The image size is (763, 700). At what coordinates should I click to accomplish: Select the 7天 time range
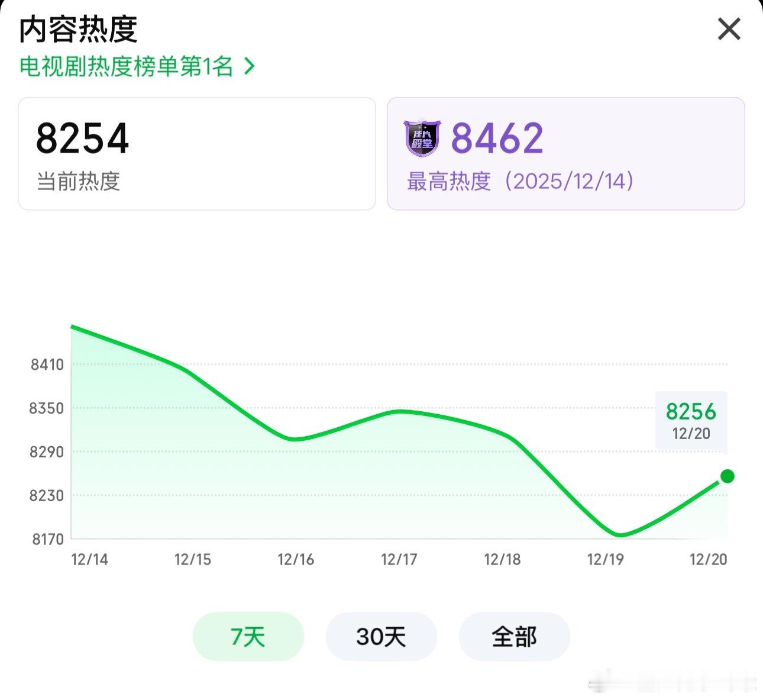pyautogui.click(x=248, y=636)
